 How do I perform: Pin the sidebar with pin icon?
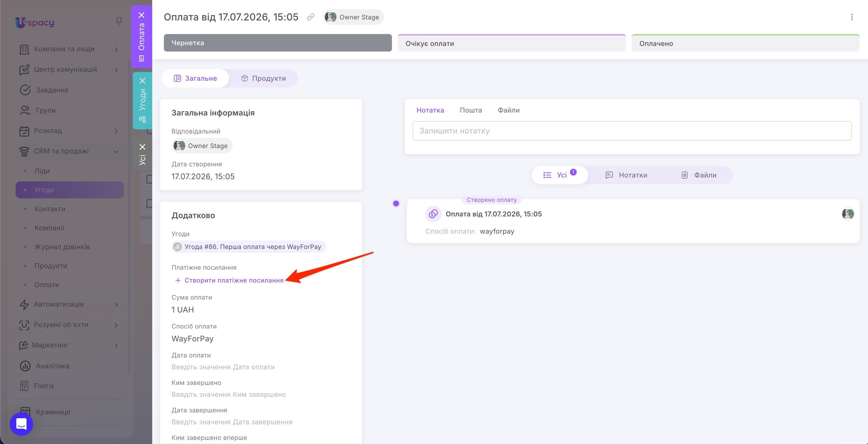(119, 22)
